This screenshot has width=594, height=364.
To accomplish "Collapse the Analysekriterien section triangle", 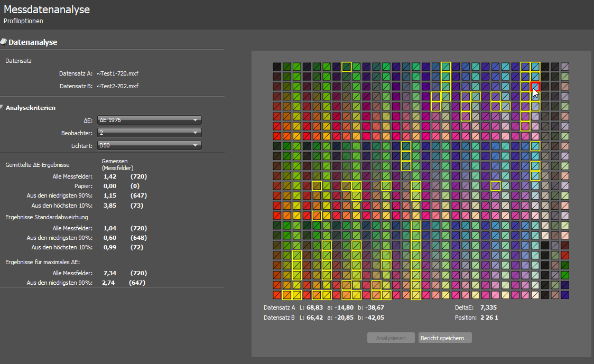I will (3, 108).
